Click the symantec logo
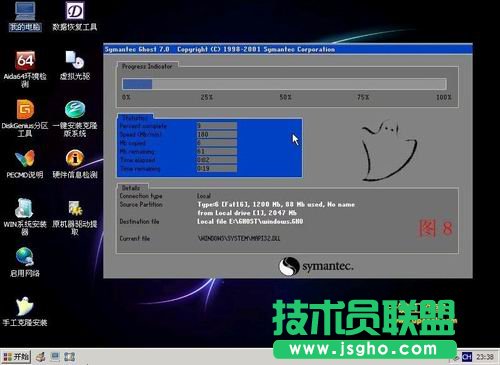Screen dimensions: 500x365 316,266
